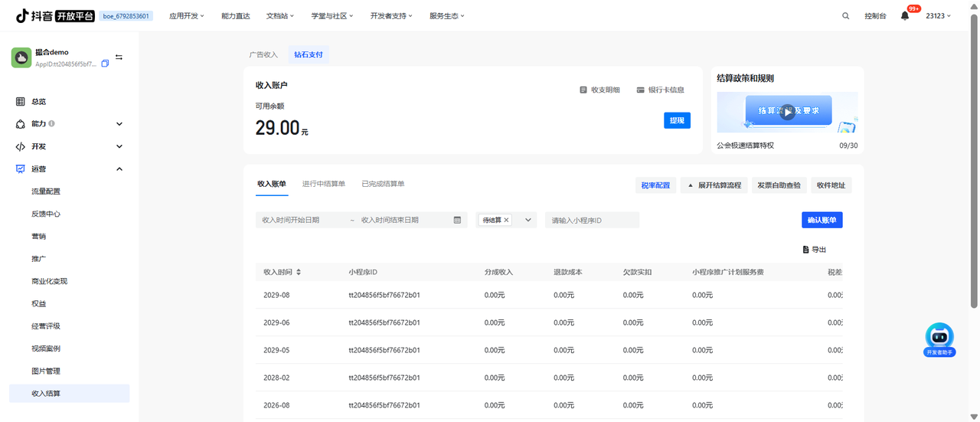The height and width of the screenshot is (422, 980).
Task: Click the 提现 withdraw button
Action: 677,120
